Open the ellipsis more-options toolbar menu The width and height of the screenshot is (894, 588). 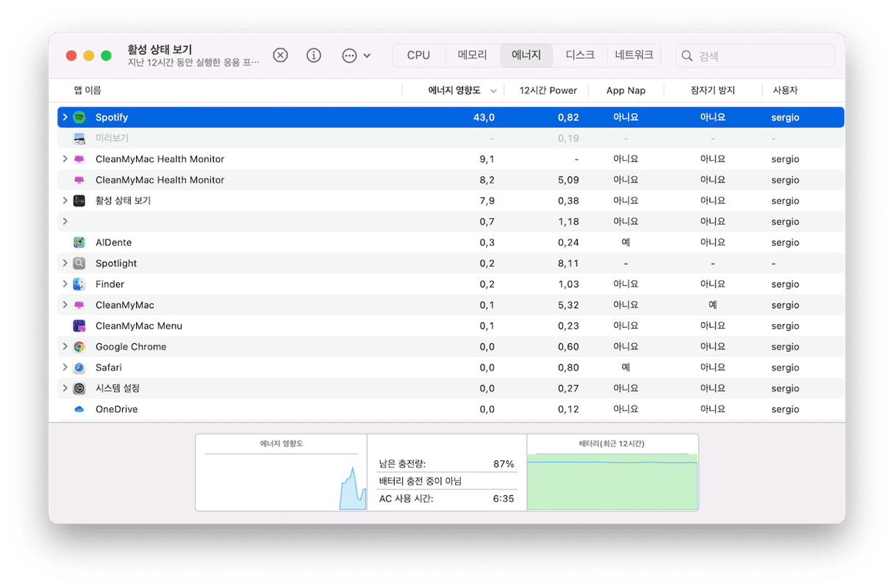(x=357, y=56)
